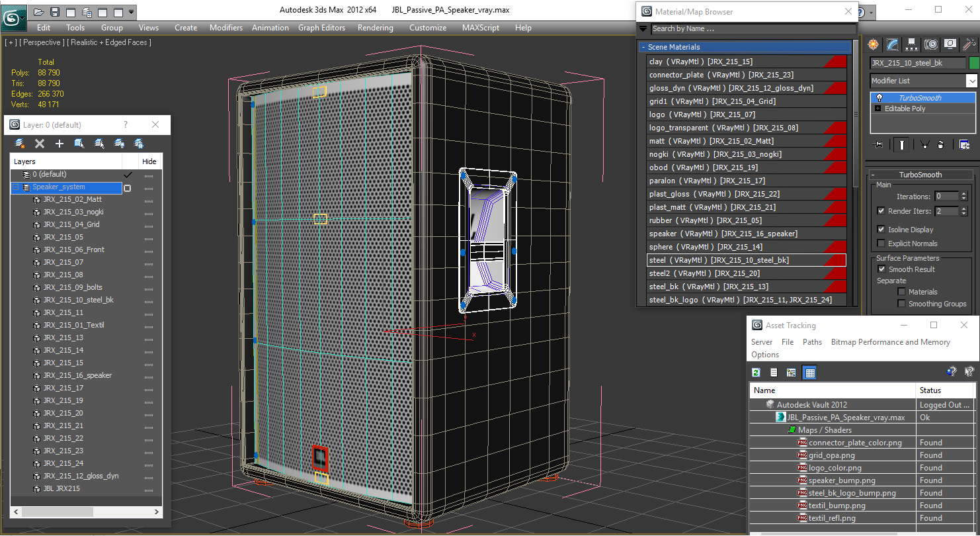Viewport: 980px width, 536px height.
Task: Open the Display command panel tab
Action: click(x=950, y=44)
